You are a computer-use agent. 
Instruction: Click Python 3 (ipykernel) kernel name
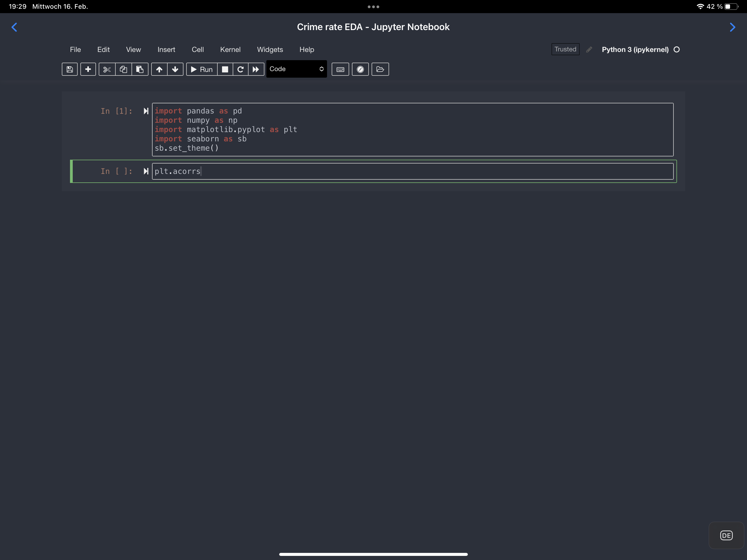pos(635,49)
